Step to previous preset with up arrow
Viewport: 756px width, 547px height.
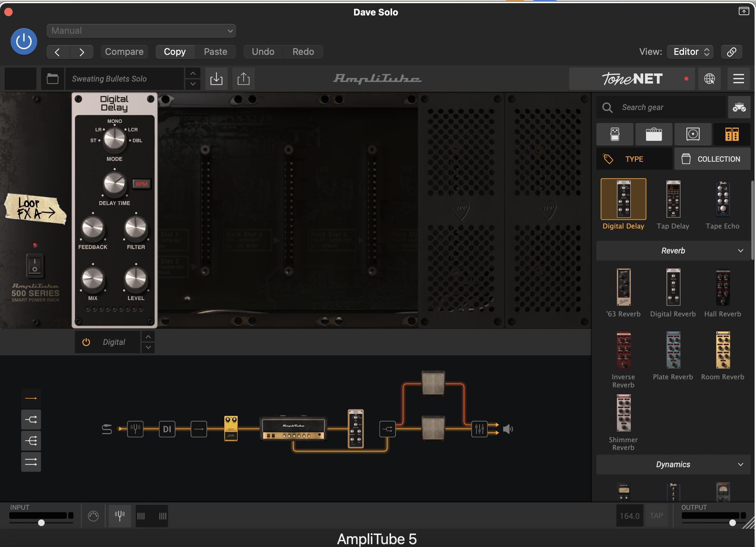click(193, 73)
